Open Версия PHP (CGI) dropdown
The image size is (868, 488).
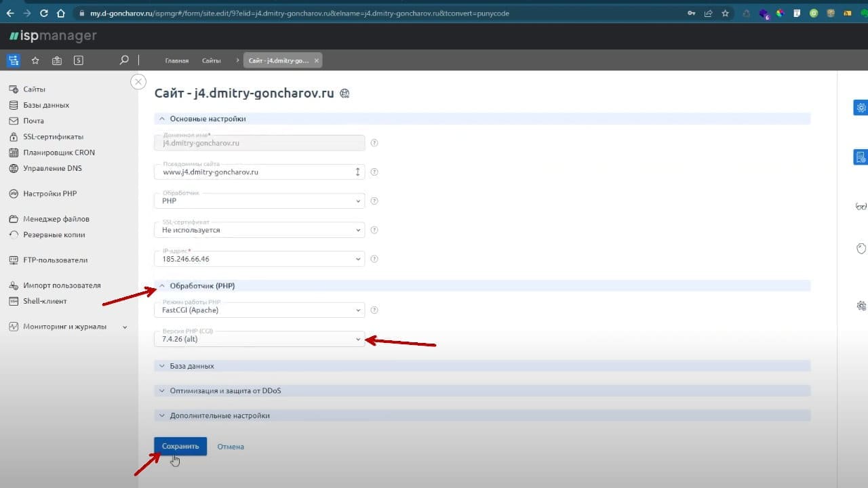tap(259, 339)
